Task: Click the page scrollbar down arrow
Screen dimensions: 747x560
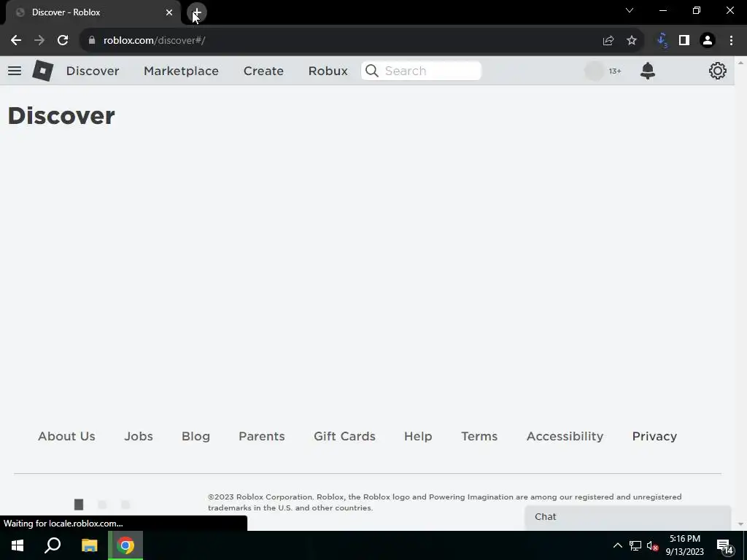Action: coord(740,524)
